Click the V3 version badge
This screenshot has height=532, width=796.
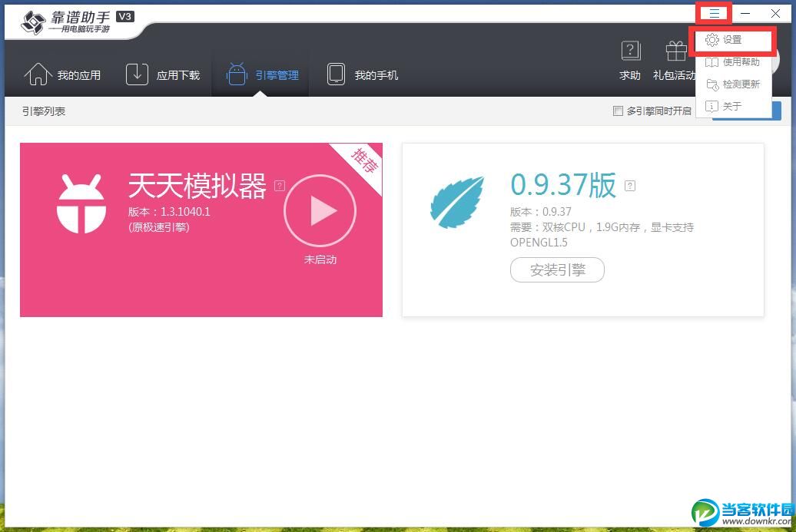point(125,17)
